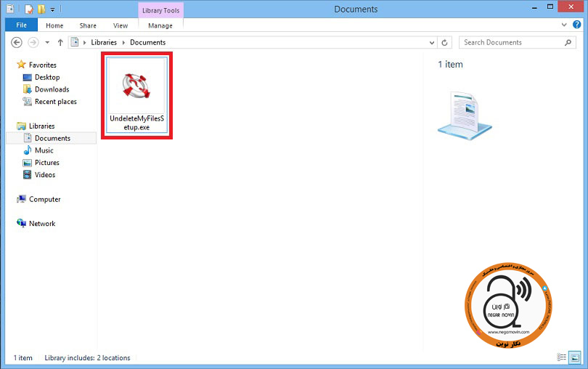Open the recent locations dropdown arrow
The width and height of the screenshot is (588, 369).
[47, 42]
